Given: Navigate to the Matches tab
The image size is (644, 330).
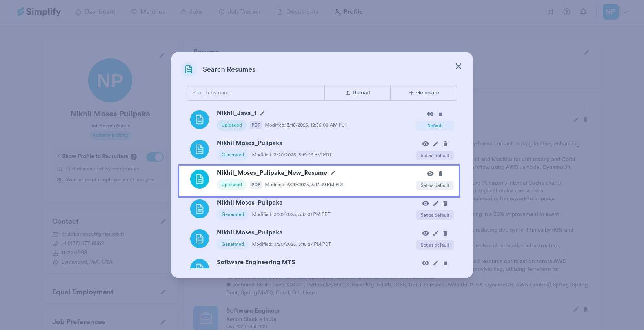Looking at the screenshot, I should click(148, 12).
